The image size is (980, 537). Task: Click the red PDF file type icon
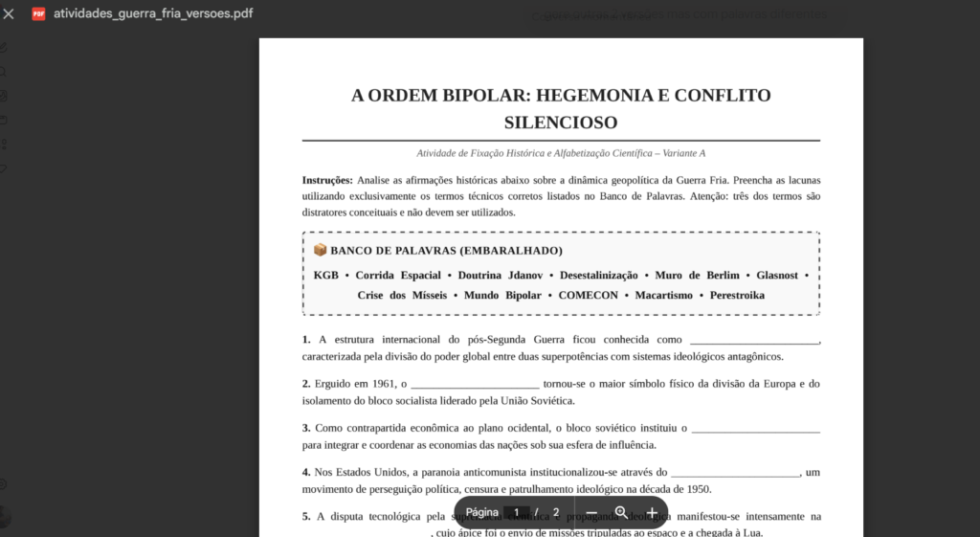pos(38,13)
